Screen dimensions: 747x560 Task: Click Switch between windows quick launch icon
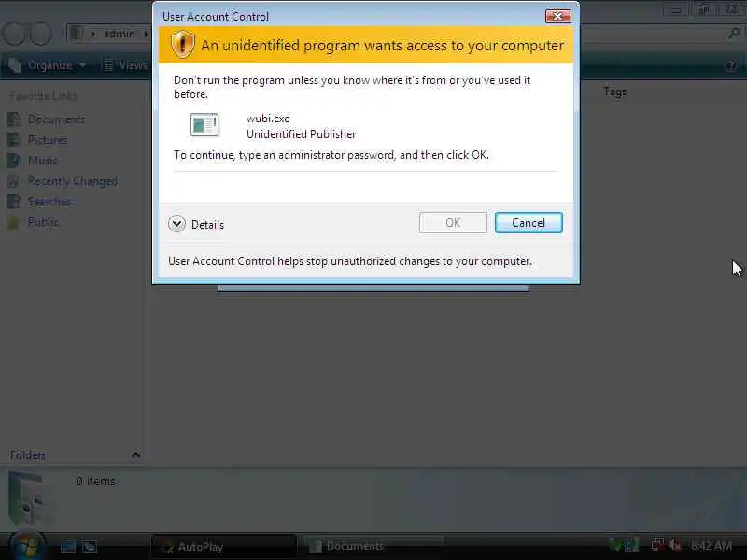click(x=89, y=546)
